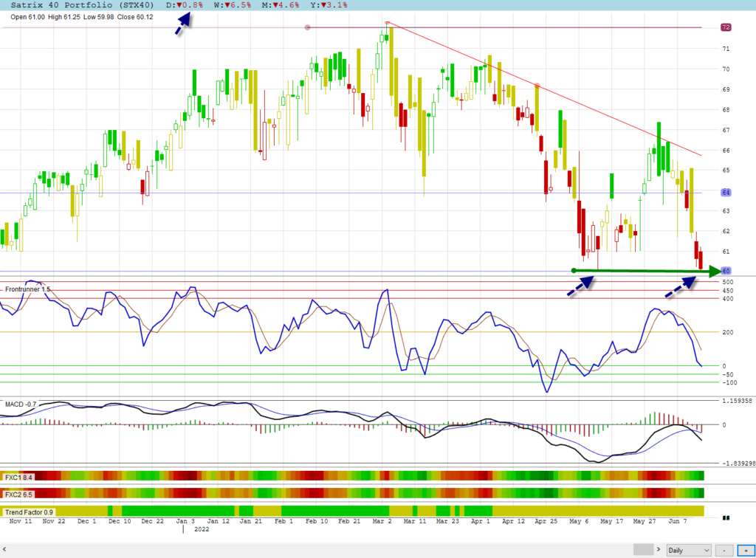The image size is (756, 558).
Task: Click the pink anchor dot on the 72 line
Action: point(308,27)
